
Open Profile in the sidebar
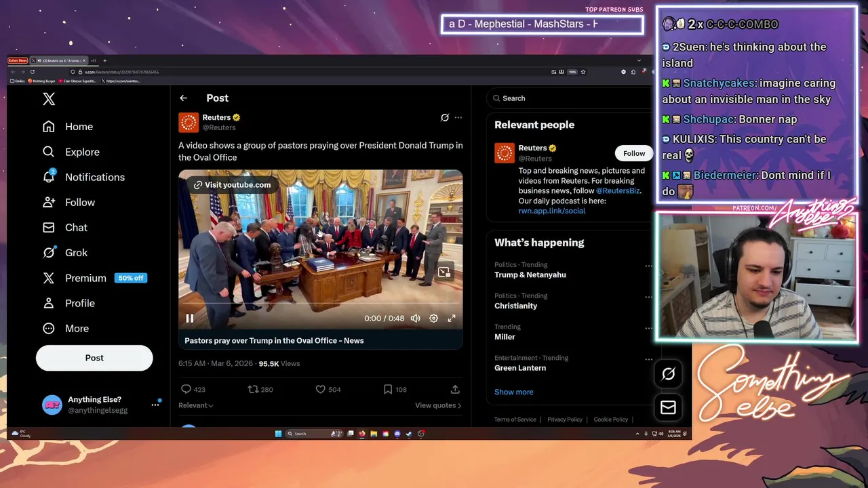coord(68,303)
